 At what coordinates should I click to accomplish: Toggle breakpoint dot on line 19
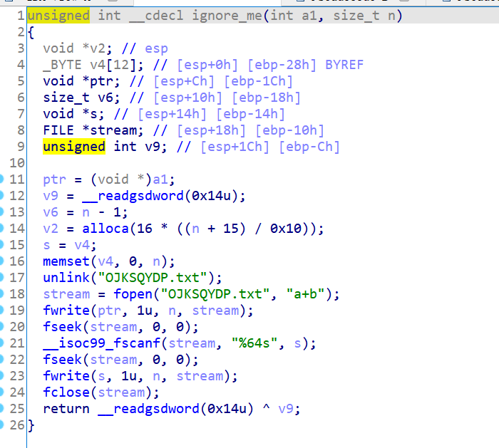(1, 311)
